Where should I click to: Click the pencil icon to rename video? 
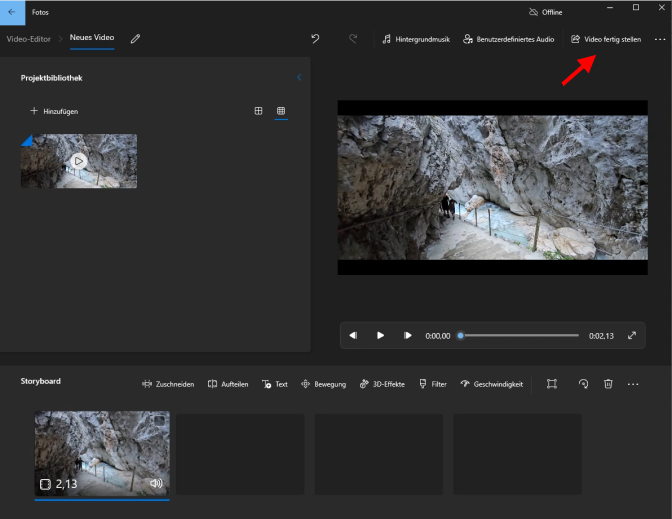[135, 39]
